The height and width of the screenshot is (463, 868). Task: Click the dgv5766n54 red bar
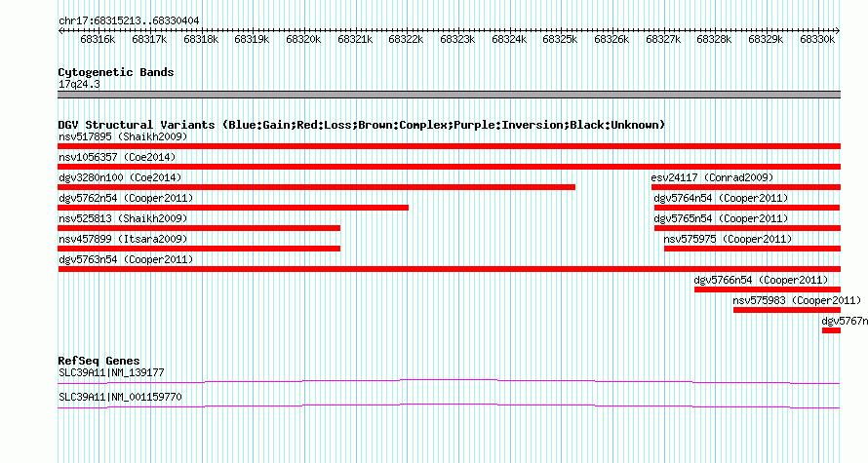coord(768,289)
